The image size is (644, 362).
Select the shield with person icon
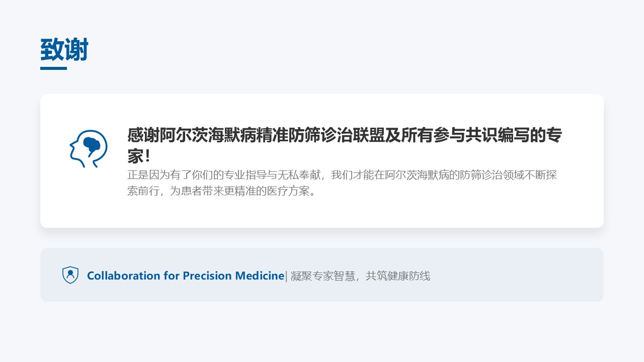click(70, 275)
